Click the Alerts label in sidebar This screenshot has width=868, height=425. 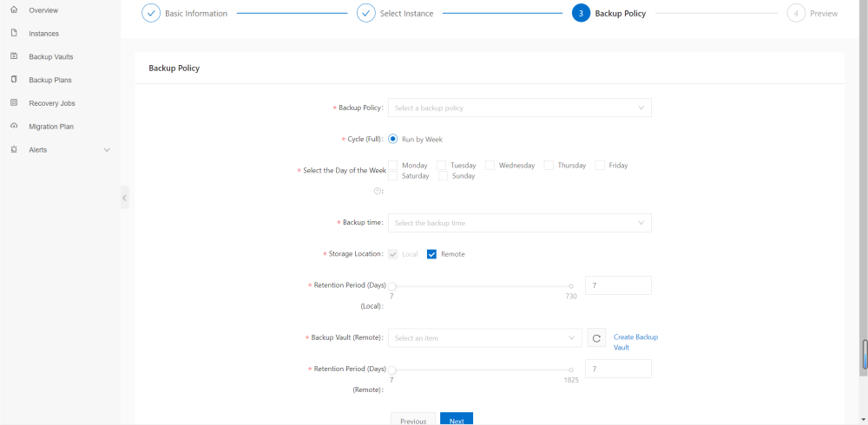[x=37, y=150]
